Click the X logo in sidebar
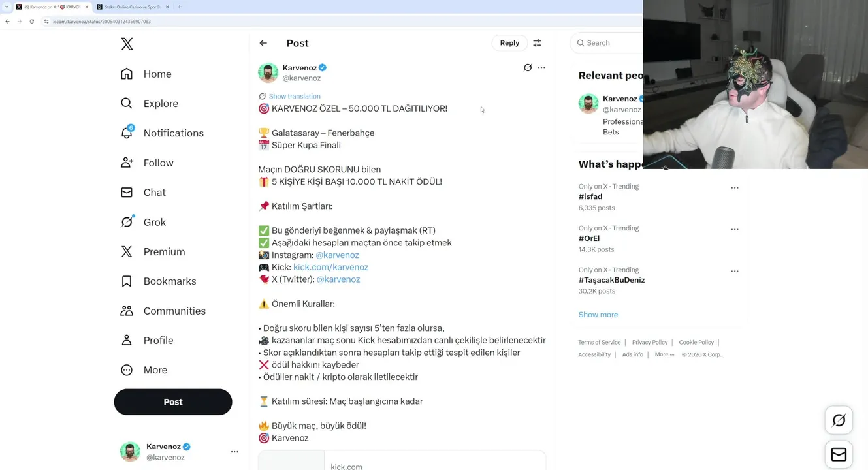 pyautogui.click(x=127, y=44)
